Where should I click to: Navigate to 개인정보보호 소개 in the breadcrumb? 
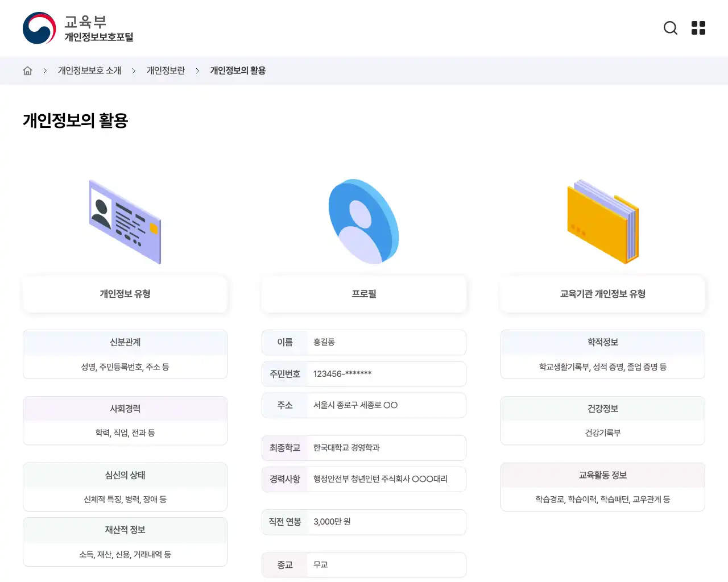(x=89, y=70)
